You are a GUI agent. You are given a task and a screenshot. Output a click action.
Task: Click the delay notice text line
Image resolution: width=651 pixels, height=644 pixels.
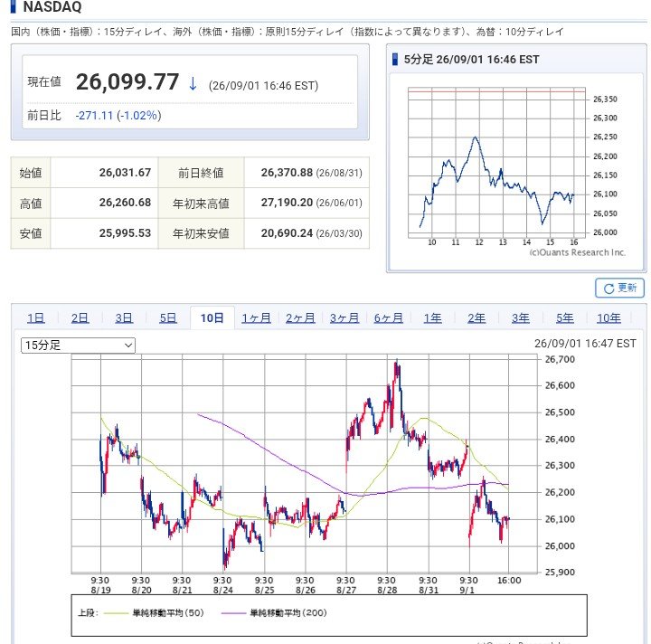tap(288, 32)
